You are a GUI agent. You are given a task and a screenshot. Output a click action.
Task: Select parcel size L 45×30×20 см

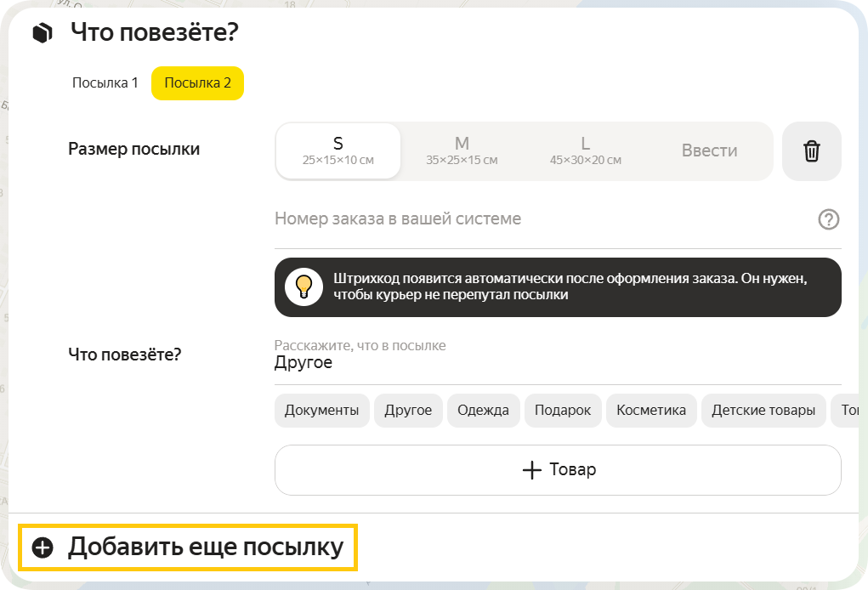click(x=585, y=150)
